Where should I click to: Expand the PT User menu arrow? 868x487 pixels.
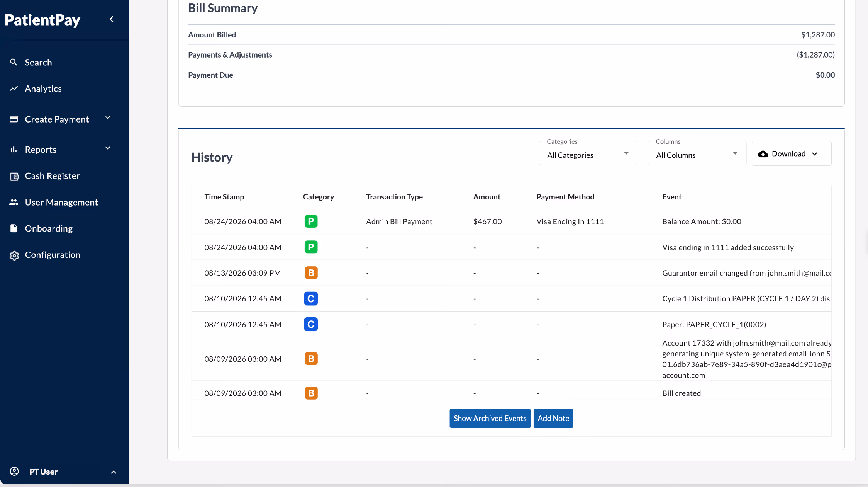[114, 472]
